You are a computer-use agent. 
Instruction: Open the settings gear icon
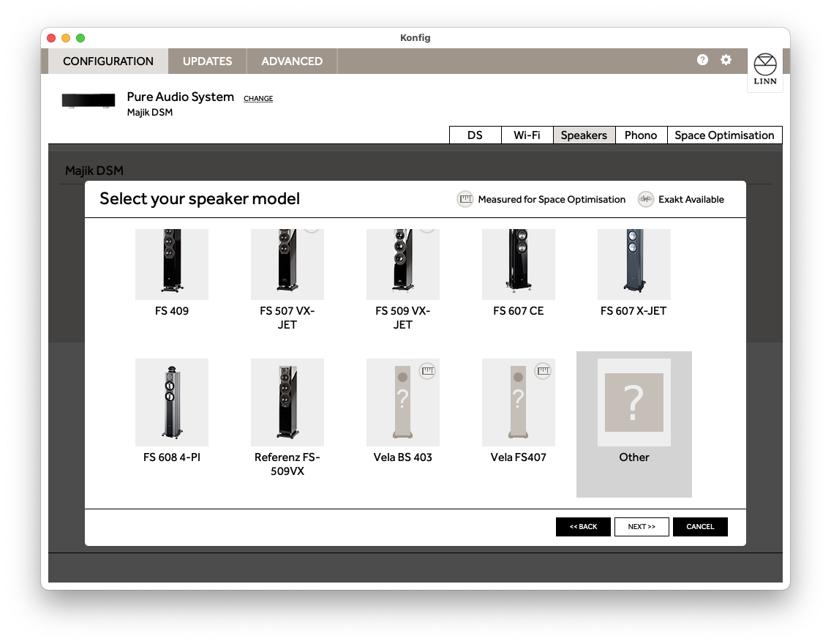[726, 60]
